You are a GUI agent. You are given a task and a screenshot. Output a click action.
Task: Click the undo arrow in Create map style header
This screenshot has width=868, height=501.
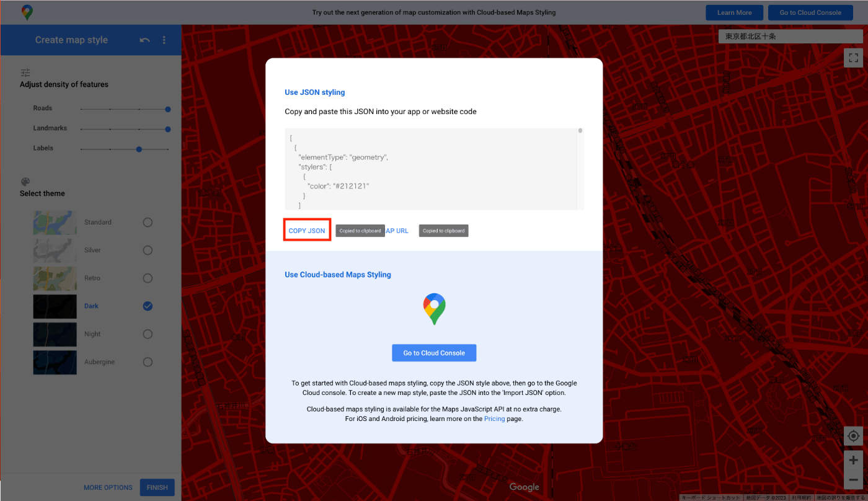pos(144,40)
